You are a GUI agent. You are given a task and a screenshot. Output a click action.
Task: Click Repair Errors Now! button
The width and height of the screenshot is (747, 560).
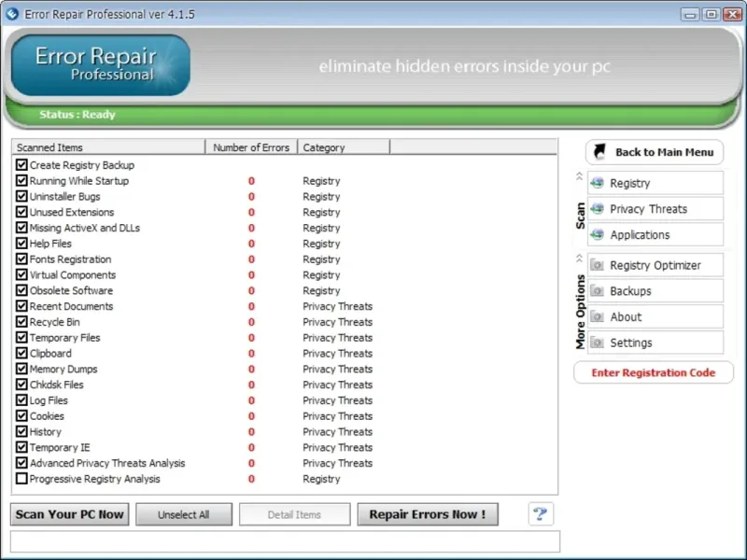(x=428, y=514)
